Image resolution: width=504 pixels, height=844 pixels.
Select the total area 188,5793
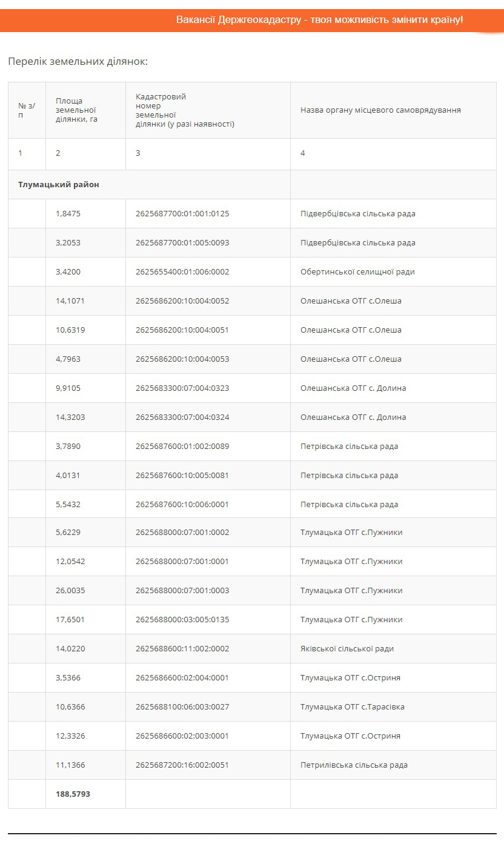[73, 794]
